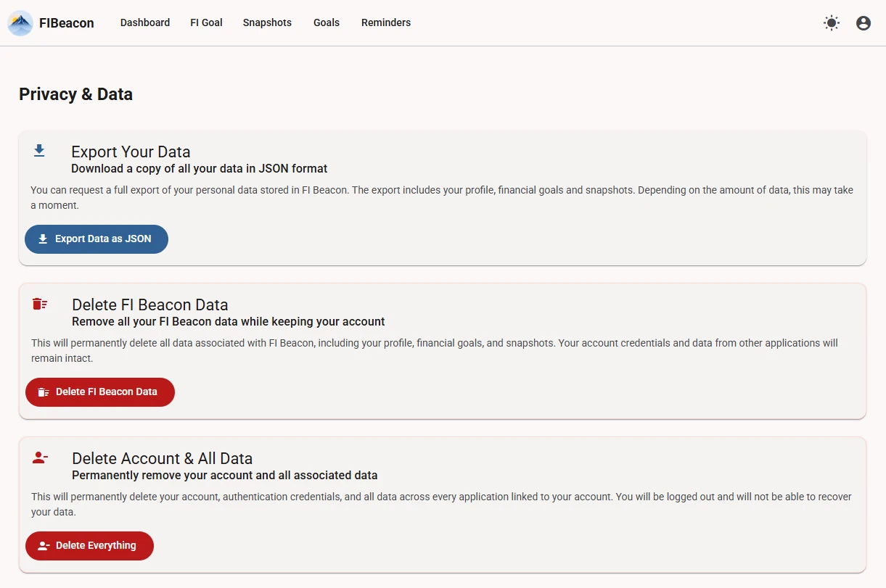Click the trash icon beside Delete FI Beacon Data

(x=38, y=304)
